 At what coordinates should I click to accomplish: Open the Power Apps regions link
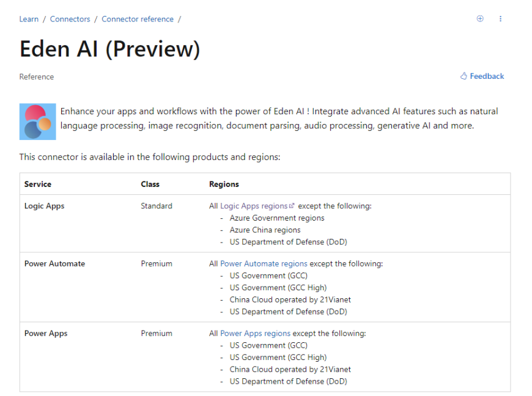255,333
